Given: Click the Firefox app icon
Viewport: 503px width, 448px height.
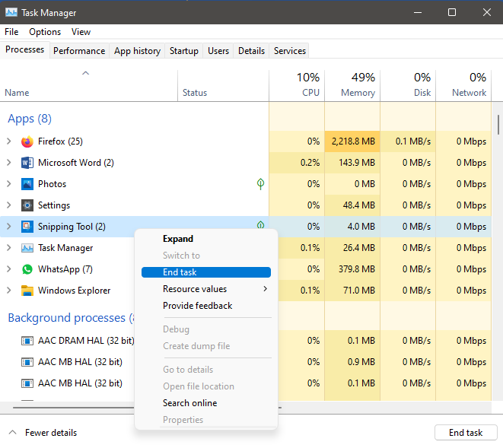Looking at the screenshot, I should click(x=27, y=141).
